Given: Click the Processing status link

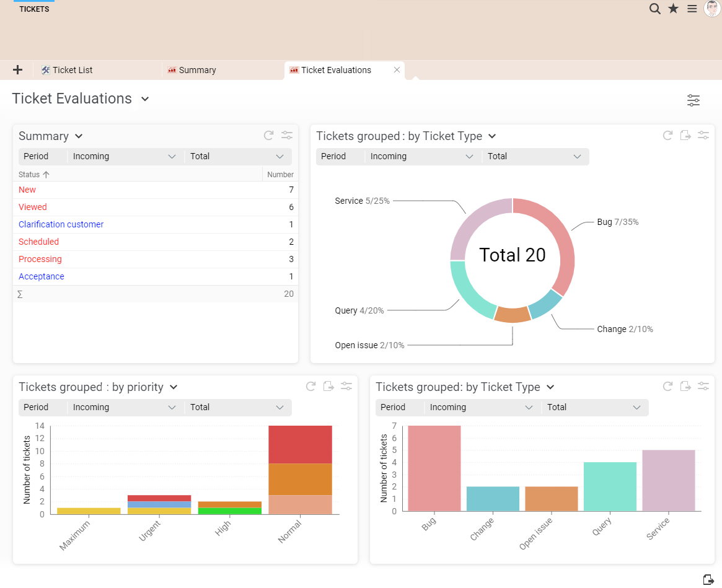Looking at the screenshot, I should point(40,259).
